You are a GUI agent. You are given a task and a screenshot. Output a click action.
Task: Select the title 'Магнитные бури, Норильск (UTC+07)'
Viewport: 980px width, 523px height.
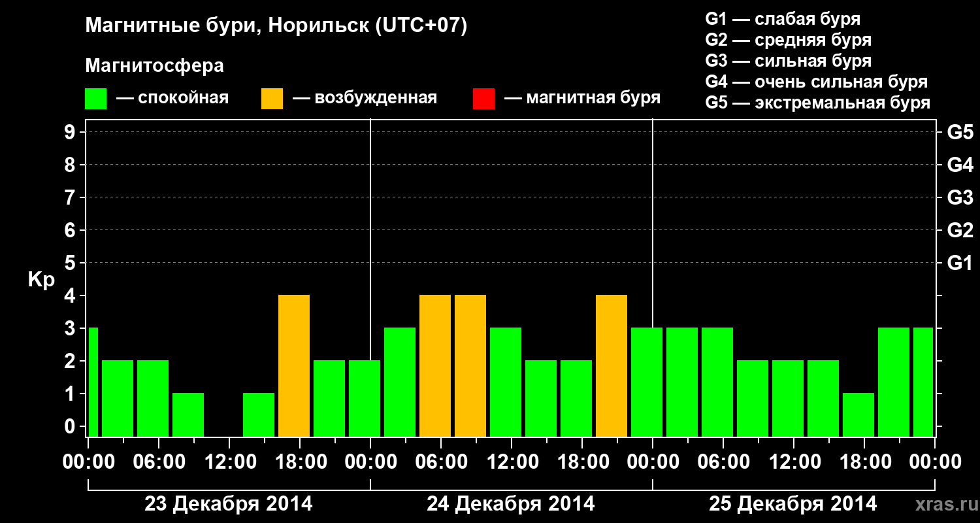(x=276, y=27)
